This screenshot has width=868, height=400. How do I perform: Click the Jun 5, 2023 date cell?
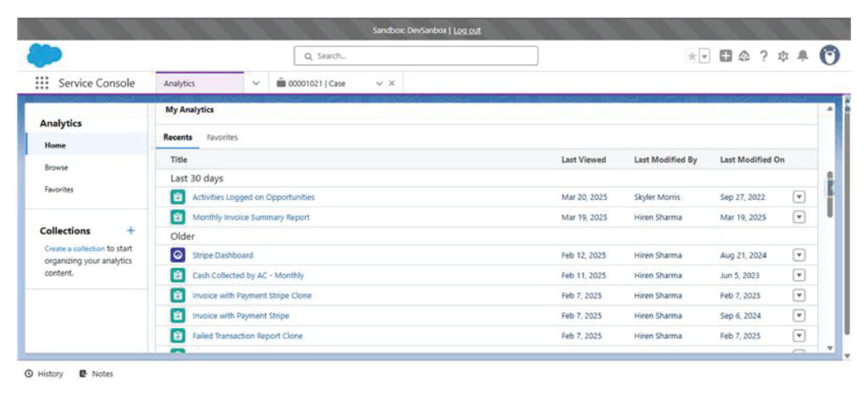click(x=739, y=275)
